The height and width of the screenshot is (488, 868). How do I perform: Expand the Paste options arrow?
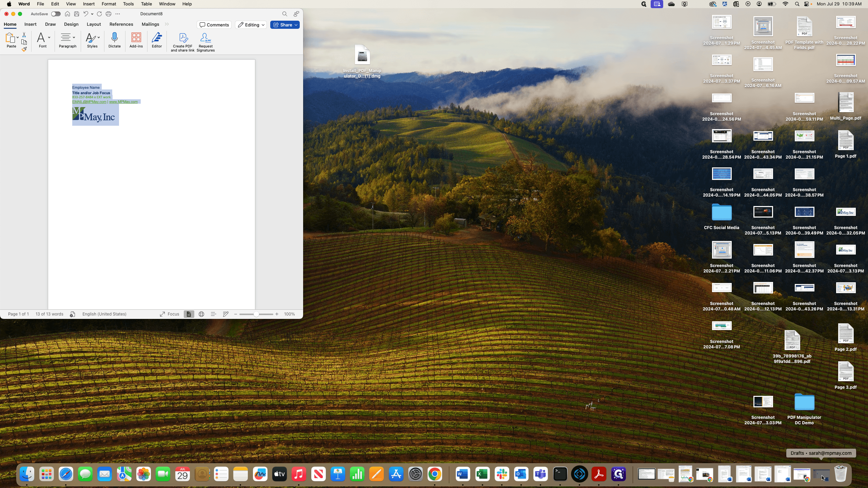pyautogui.click(x=18, y=38)
